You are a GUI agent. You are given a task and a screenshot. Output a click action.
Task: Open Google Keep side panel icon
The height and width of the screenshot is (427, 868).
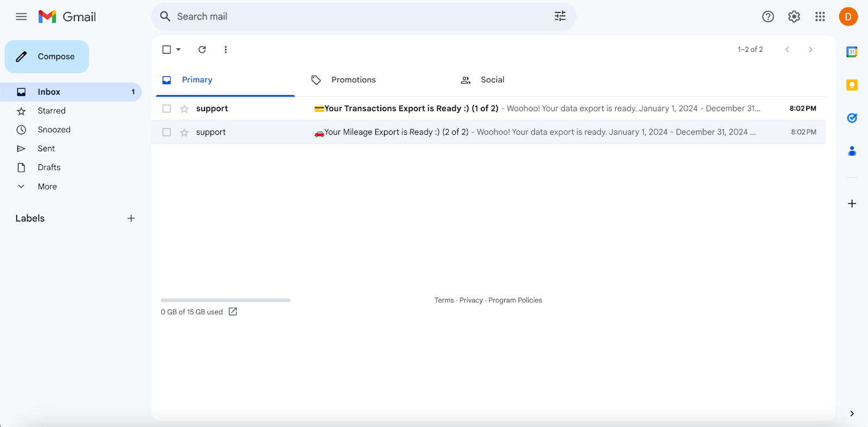pyautogui.click(x=852, y=85)
